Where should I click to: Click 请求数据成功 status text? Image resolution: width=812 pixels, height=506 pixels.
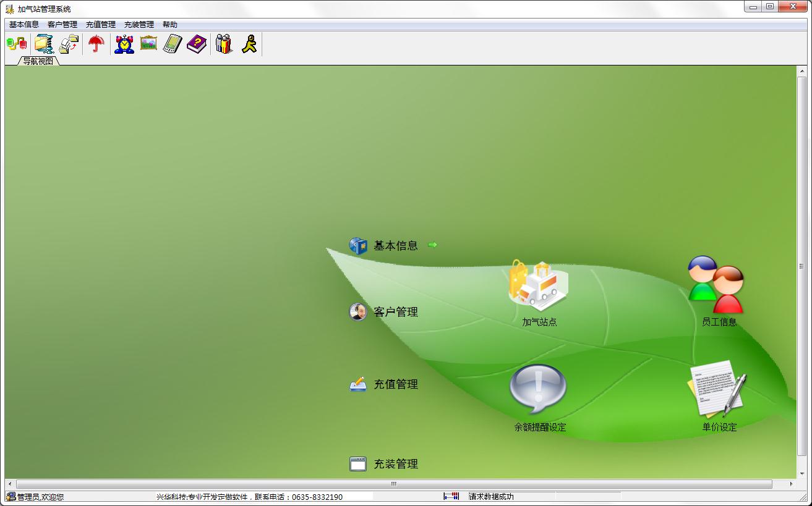point(491,497)
